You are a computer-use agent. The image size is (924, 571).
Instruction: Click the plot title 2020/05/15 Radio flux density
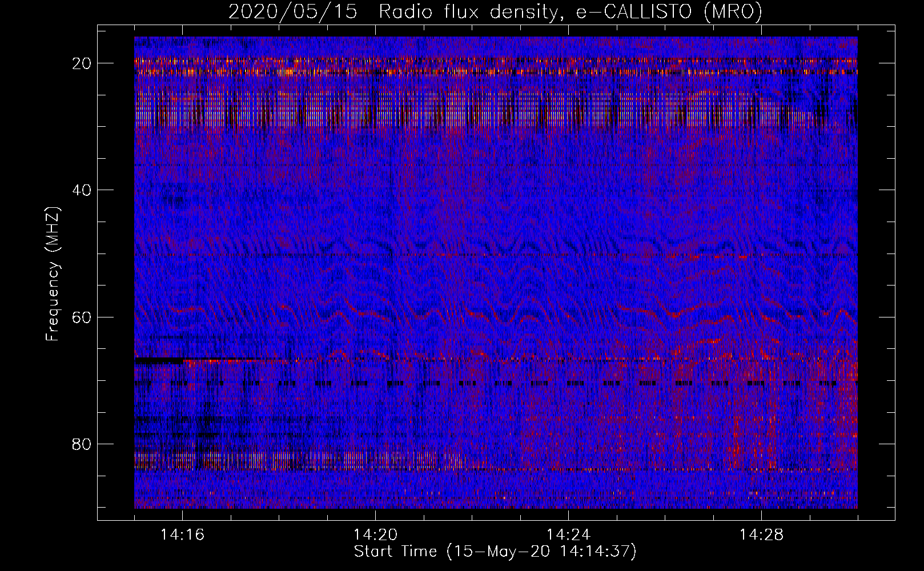495,12
